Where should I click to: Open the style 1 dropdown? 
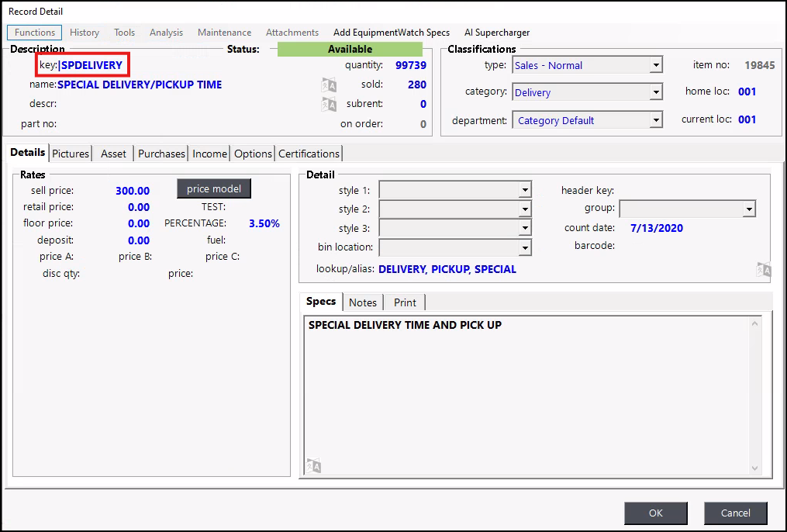click(x=525, y=190)
